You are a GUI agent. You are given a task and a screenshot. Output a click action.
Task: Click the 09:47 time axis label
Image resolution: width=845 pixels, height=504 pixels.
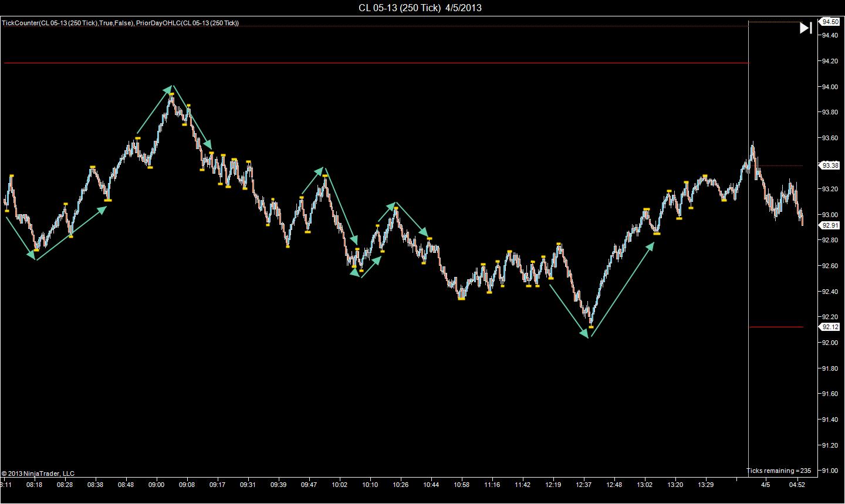(x=309, y=485)
